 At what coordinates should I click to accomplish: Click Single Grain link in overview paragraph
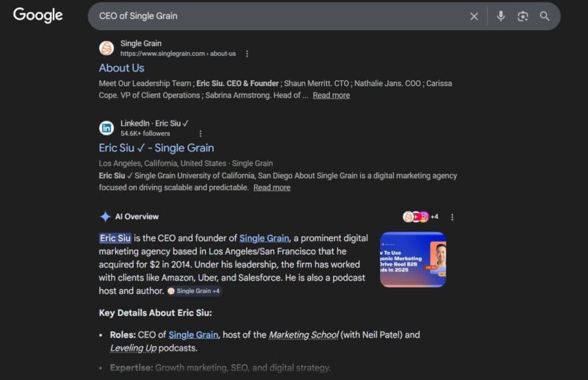(x=265, y=238)
